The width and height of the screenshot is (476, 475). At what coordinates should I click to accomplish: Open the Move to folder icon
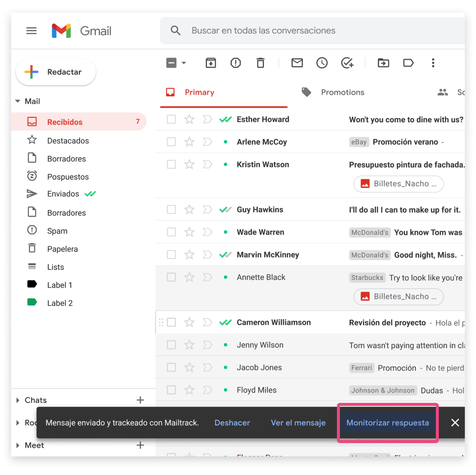click(383, 63)
